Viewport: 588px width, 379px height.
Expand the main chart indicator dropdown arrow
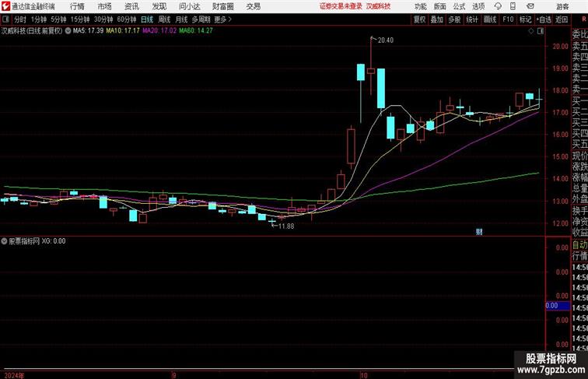click(68, 31)
